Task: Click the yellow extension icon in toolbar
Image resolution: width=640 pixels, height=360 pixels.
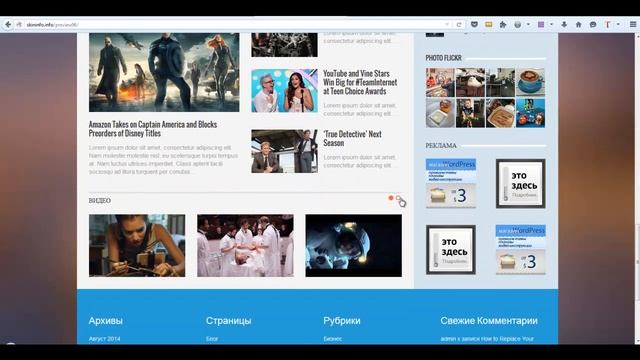Action: pyautogui.click(x=489, y=24)
